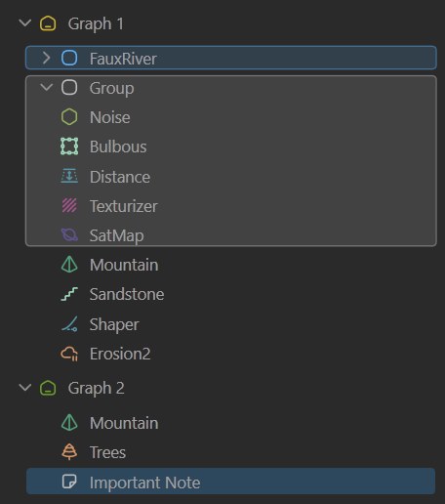The image size is (445, 504).
Task: Click Graph 2's Mountain pyramid icon
Action: coord(69,423)
